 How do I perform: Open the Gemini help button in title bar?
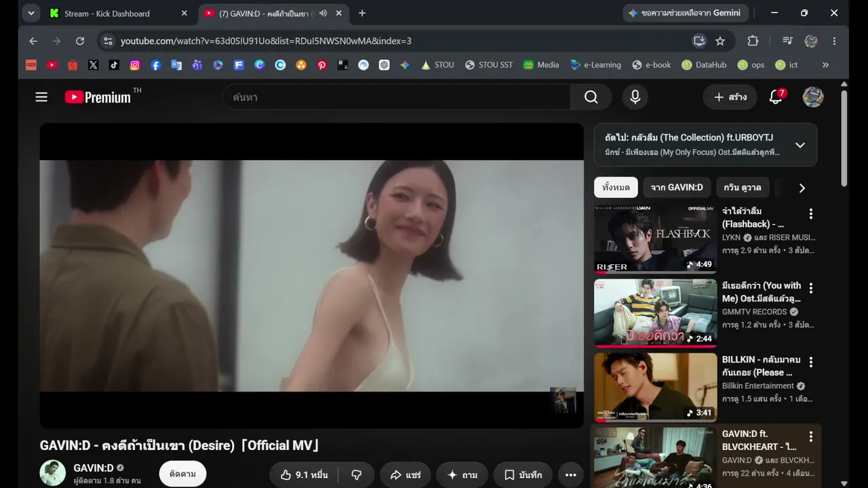click(685, 13)
